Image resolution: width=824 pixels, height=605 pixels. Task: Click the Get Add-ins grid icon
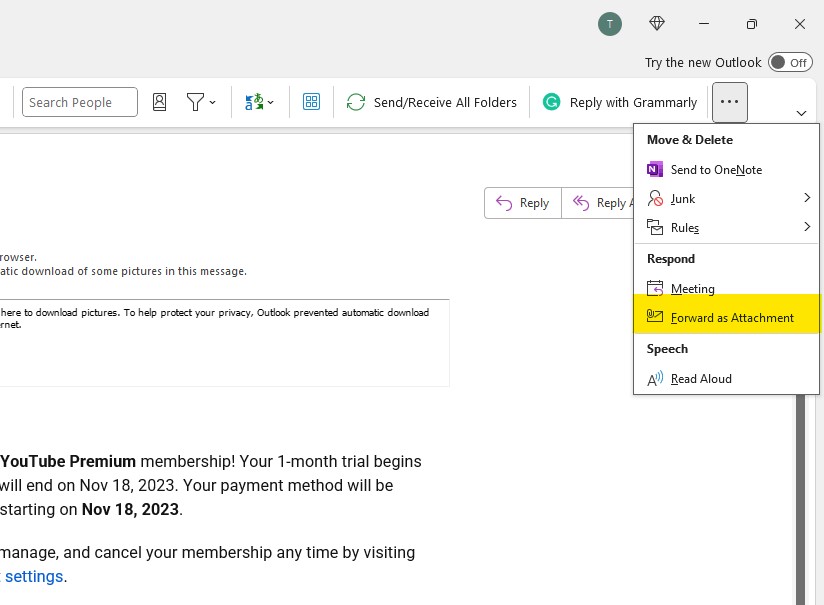[x=311, y=102]
